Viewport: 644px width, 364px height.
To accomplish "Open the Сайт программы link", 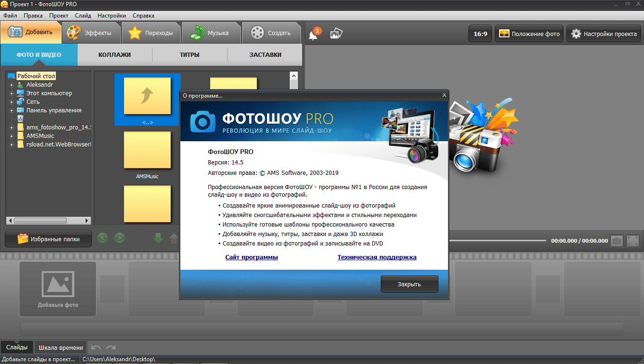I will (251, 257).
